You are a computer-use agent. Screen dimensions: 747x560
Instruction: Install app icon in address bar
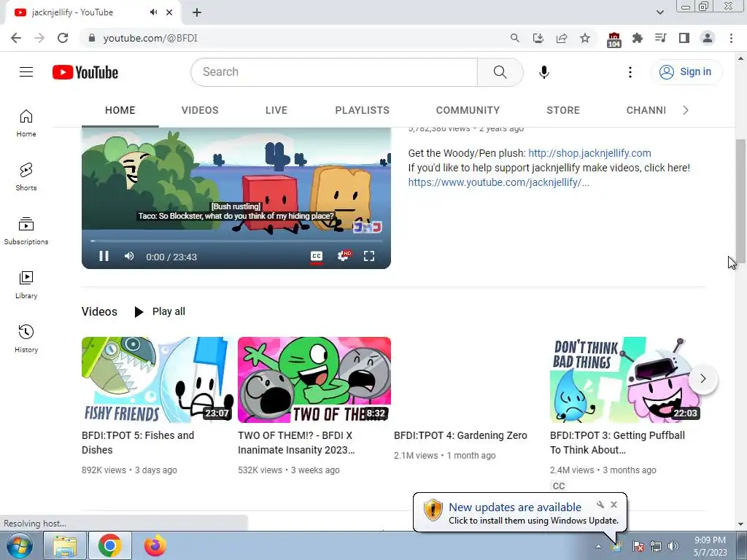coord(538,38)
